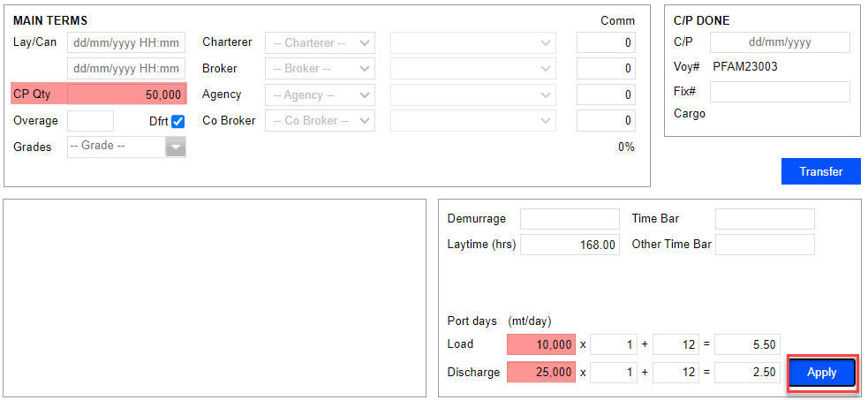Click the Laytime (hrs) field
868x400 pixels.
coord(570,245)
